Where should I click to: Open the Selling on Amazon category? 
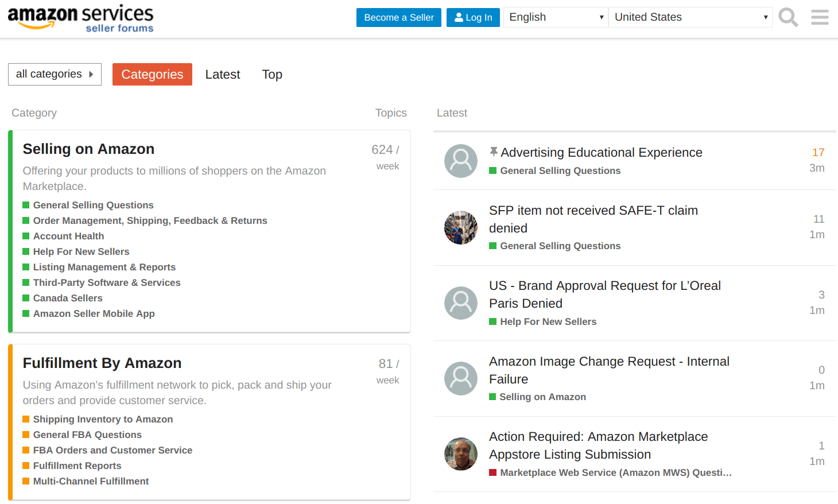click(88, 149)
